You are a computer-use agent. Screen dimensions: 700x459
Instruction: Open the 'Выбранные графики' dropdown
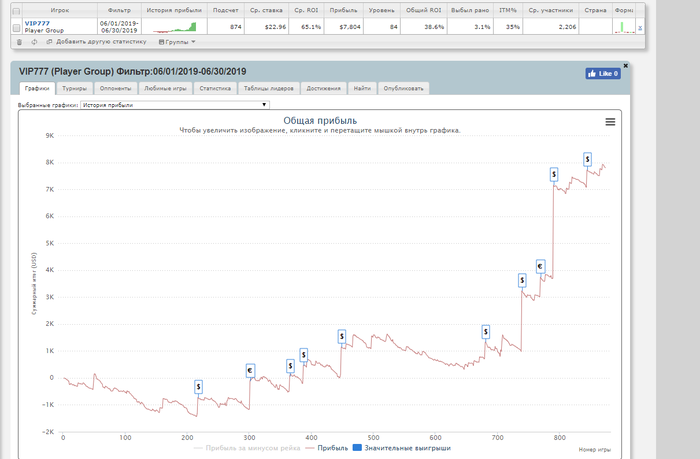tap(175, 105)
